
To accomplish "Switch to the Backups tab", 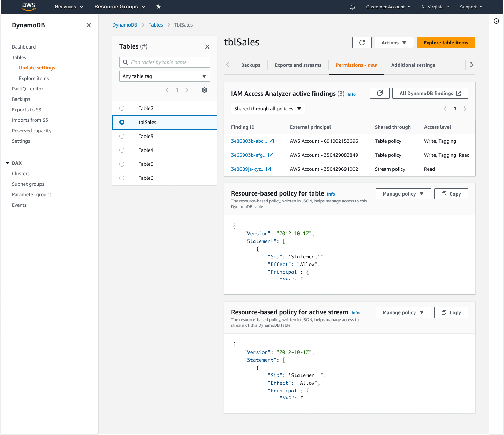I will [250, 65].
